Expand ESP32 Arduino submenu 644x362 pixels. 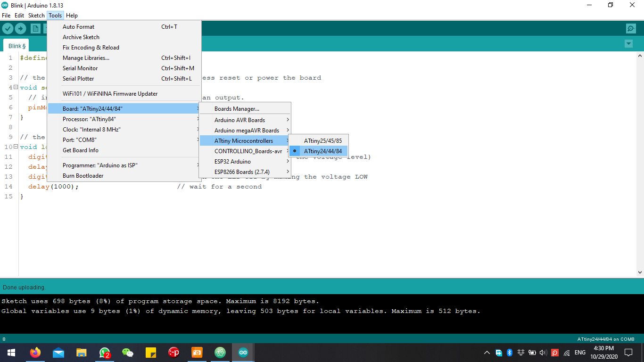point(245,162)
